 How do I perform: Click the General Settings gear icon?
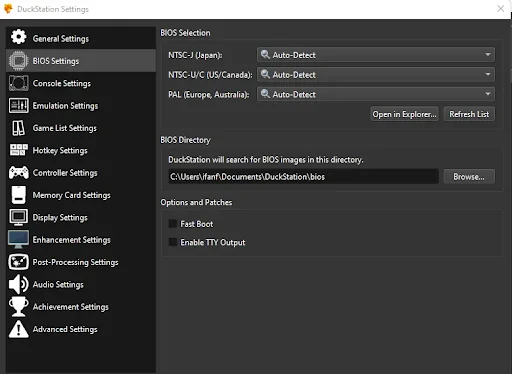pos(18,37)
